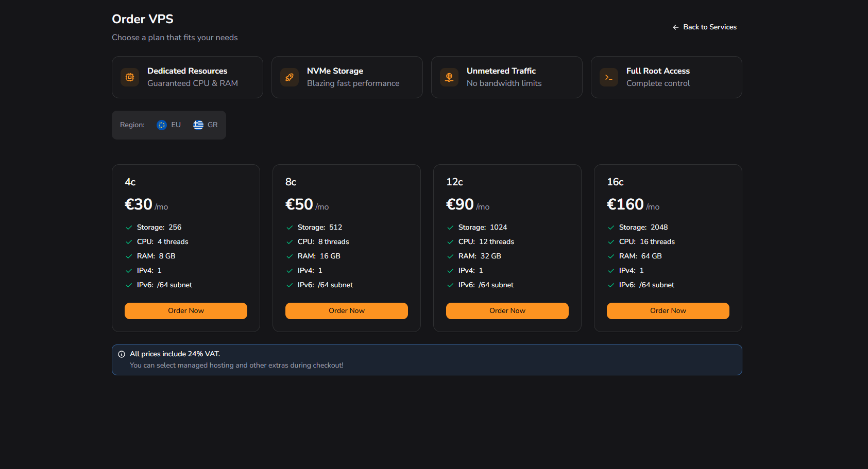Click the 12c plan title
This screenshot has height=469, width=868.
pyautogui.click(x=454, y=182)
